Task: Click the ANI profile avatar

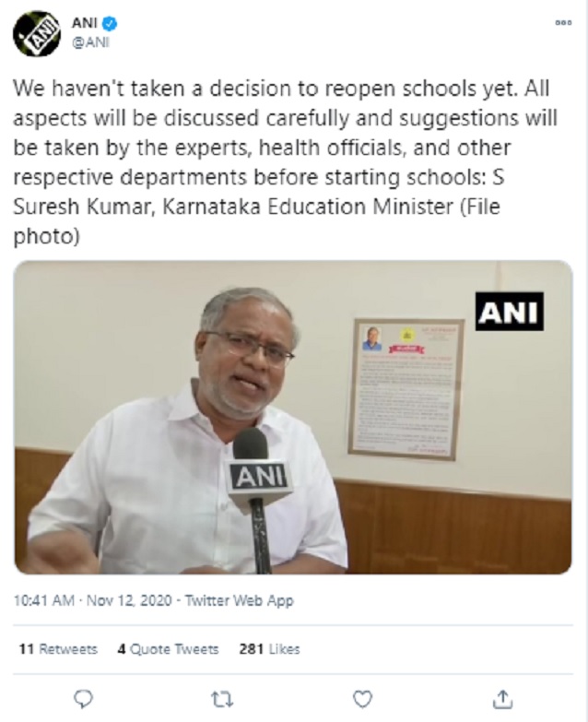Action: point(36,34)
